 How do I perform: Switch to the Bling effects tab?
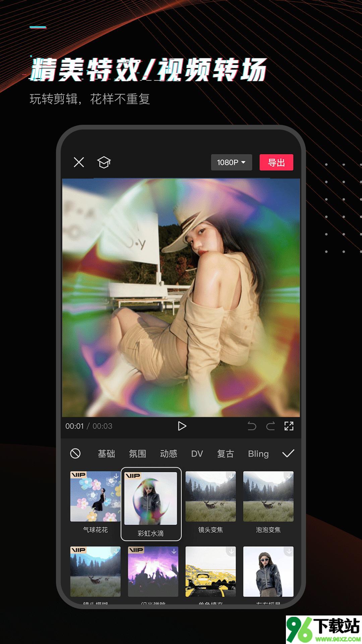pos(258,454)
